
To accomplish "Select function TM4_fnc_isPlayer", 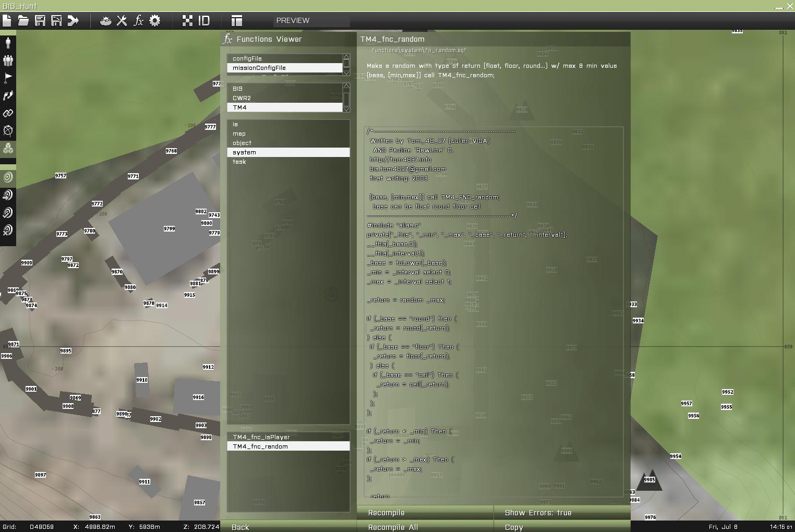I will (288, 437).
